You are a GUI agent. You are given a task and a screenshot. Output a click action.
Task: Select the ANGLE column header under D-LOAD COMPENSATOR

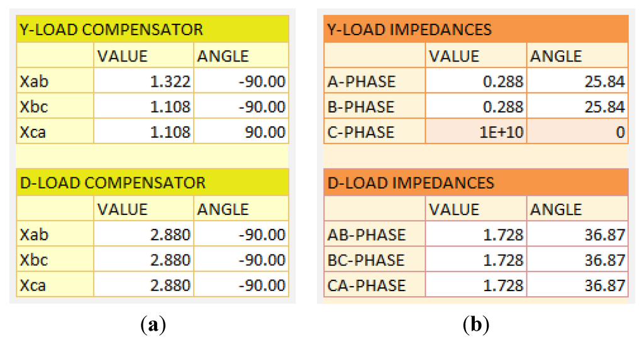pyautogui.click(x=240, y=209)
